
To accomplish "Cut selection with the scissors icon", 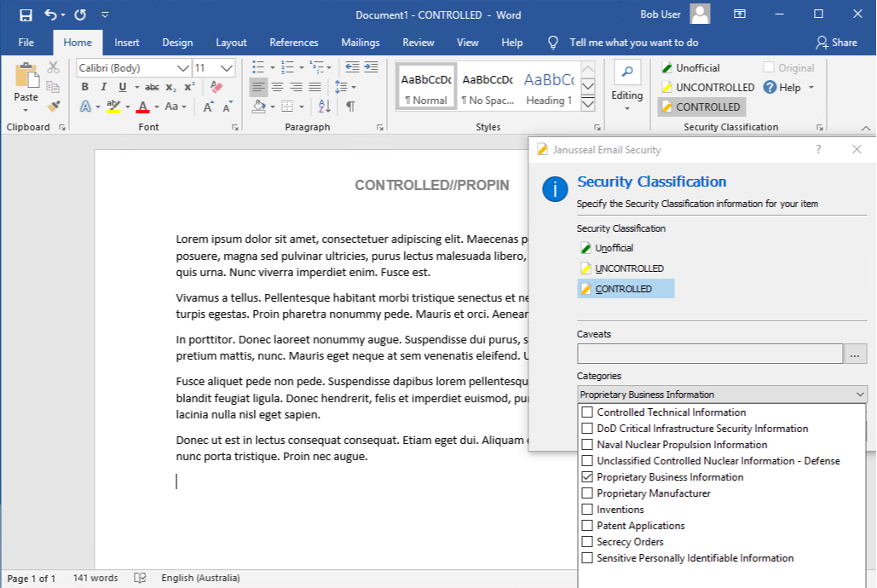I will [53, 67].
